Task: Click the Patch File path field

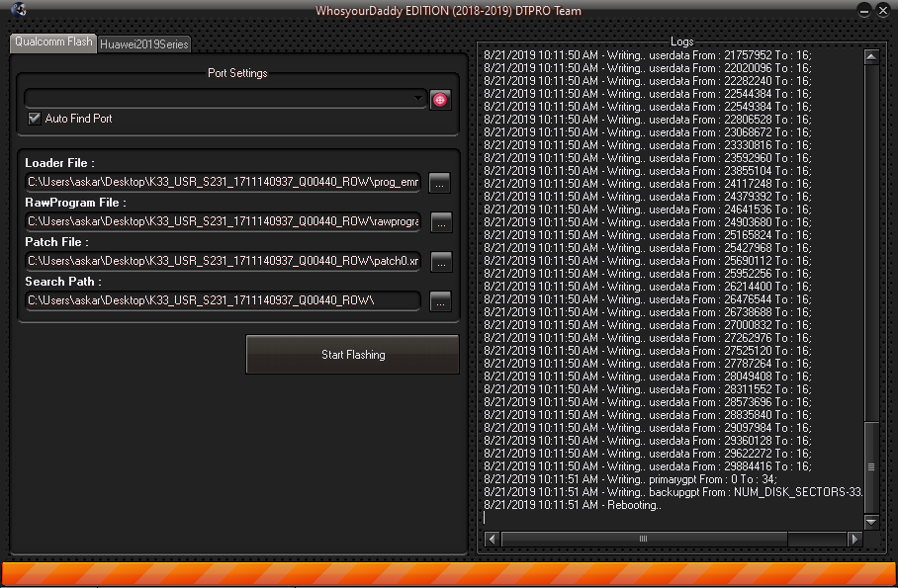Action: click(223, 261)
